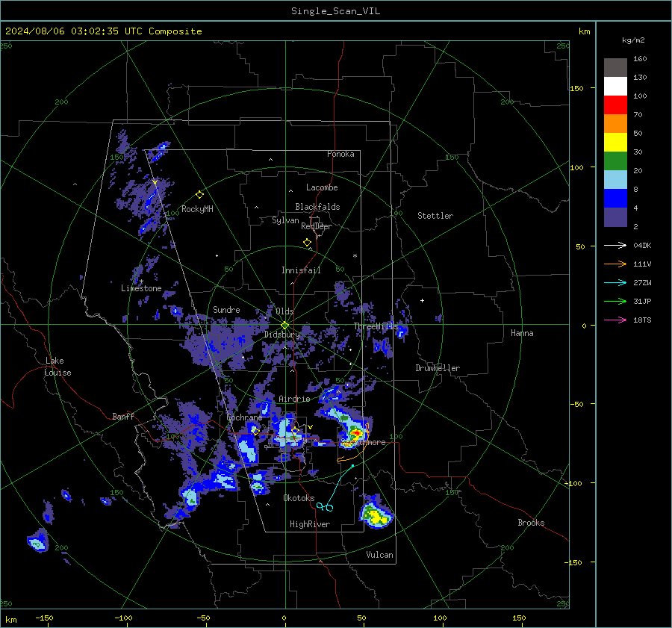Click the yellow 30-50 legend swatch

pyautogui.click(x=615, y=143)
